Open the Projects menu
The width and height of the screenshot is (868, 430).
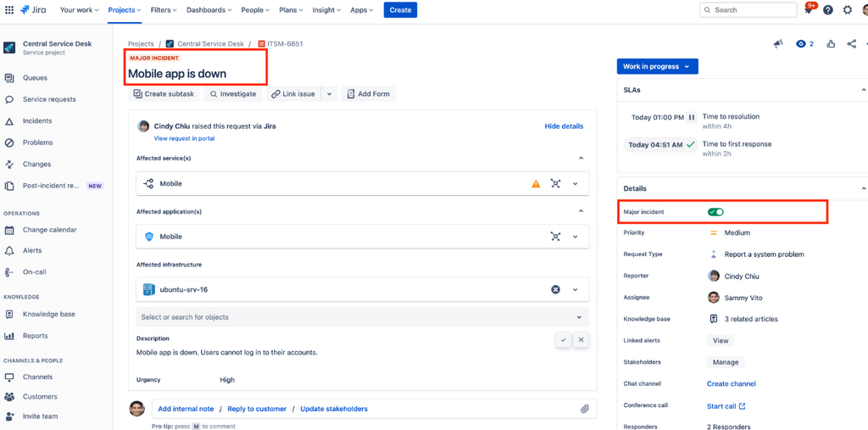[x=125, y=10]
